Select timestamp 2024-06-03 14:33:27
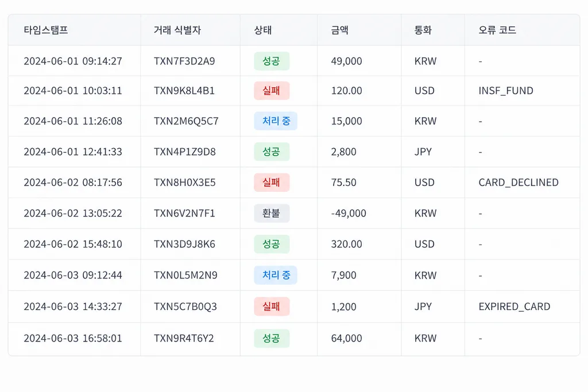588x392 pixels. pyautogui.click(x=73, y=306)
